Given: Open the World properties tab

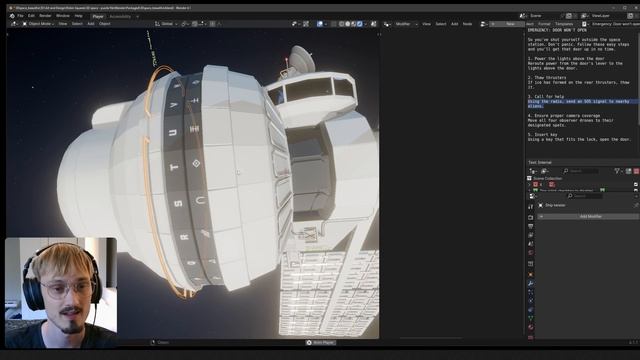Looking at the screenshot, I should coord(531,253).
